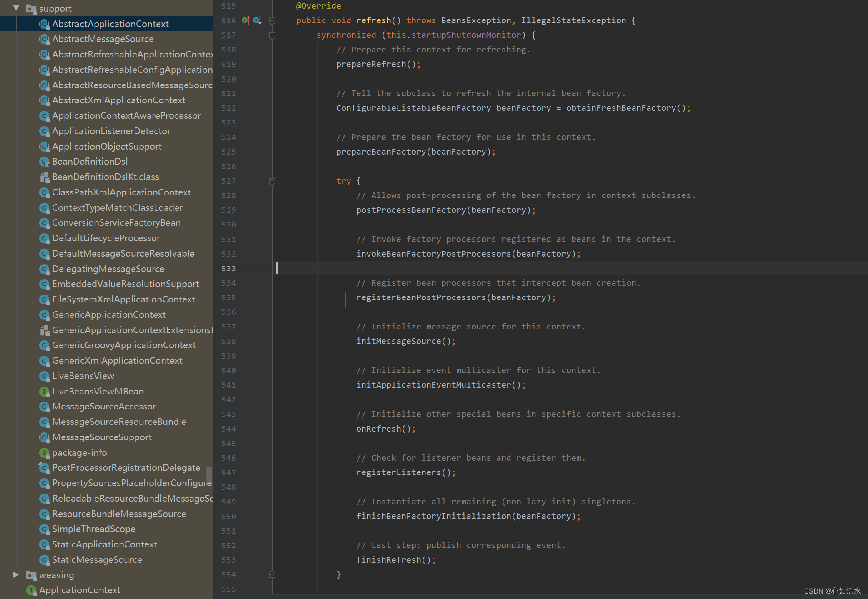Click the PostProcessorRegistrationDelegate class icon
Image resolution: width=868 pixels, height=599 pixels.
44,468
